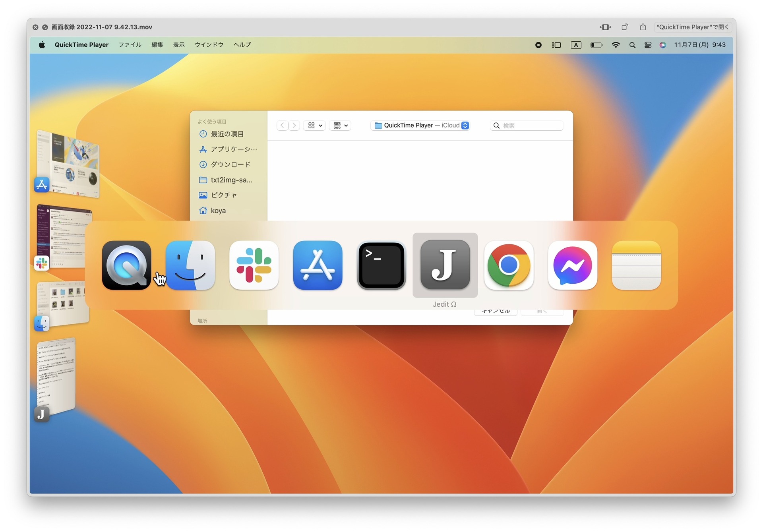
Task: Select Jedit Ω in the app switcher
Action: coord(445,265)
